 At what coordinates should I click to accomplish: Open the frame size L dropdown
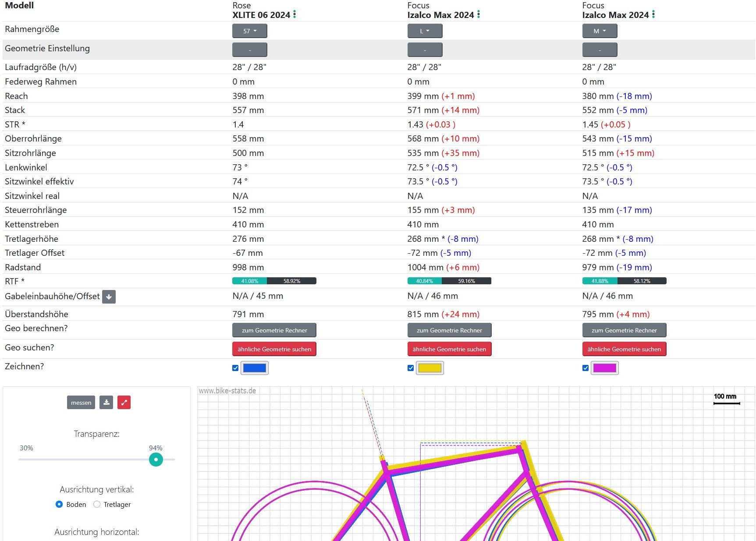pos(425,31)
